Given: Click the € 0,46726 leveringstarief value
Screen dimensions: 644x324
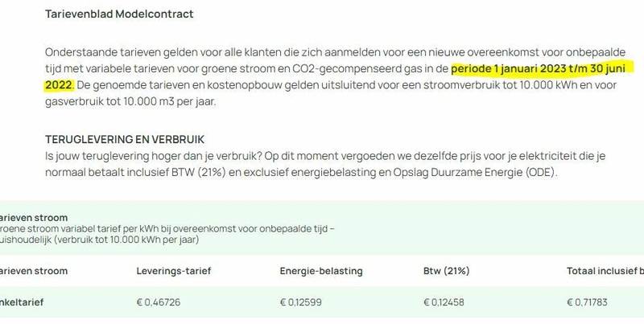Looking at the screenshot, I should point(158,302).
